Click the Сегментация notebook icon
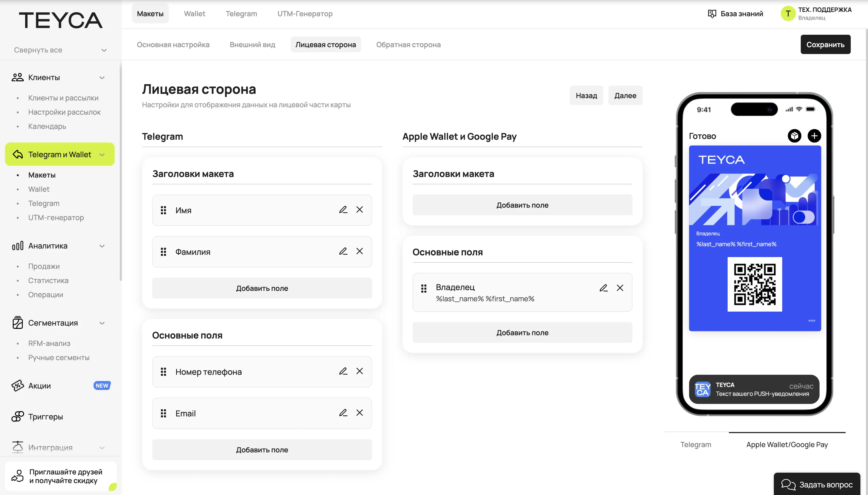Viewport: 868px width, 495px height. point(18,323)
